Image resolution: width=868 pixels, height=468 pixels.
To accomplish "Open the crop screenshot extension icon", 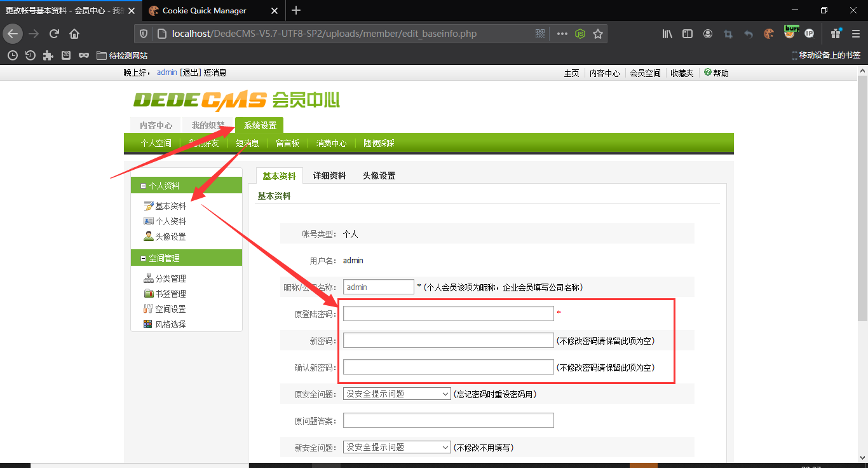I will tap(728, 34).
